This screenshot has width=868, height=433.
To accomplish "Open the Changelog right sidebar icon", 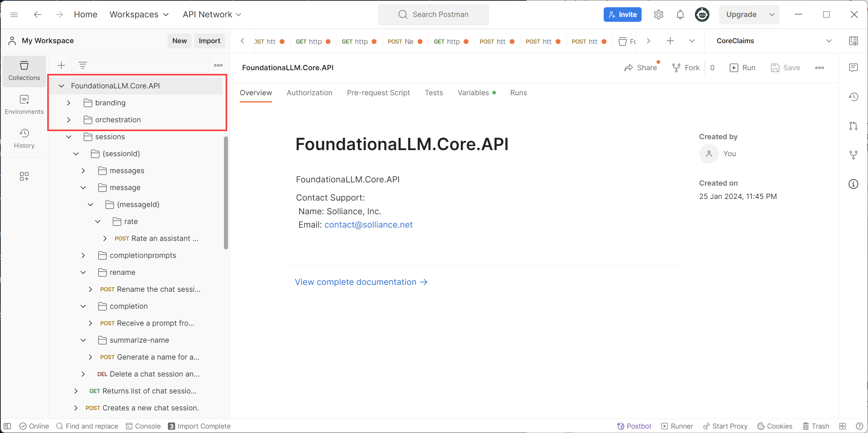I will point(853,97).
